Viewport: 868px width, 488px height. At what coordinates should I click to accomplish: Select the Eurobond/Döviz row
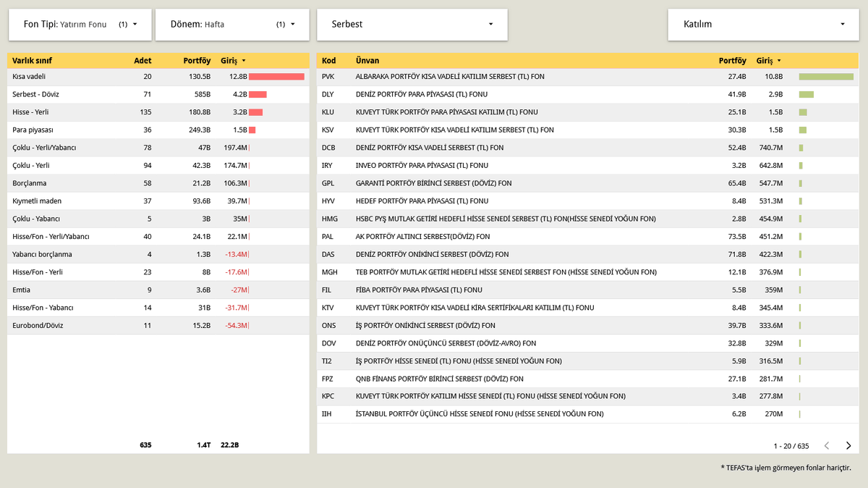coord(158,325)
